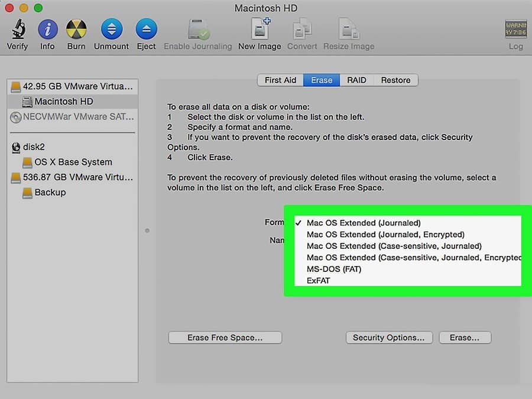Click the Verify microscope icon
532x399 pixels.
click(x=19, y=29)
